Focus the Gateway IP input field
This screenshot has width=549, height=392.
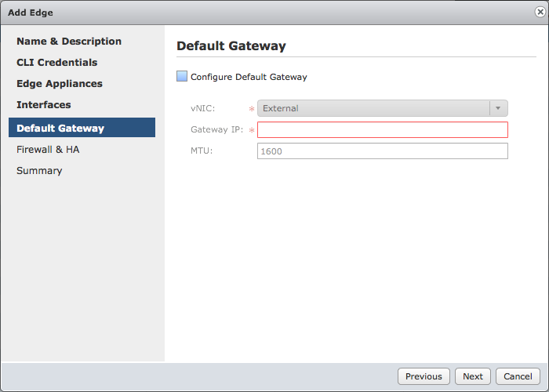pyautogui.click(x=383, y=130)
